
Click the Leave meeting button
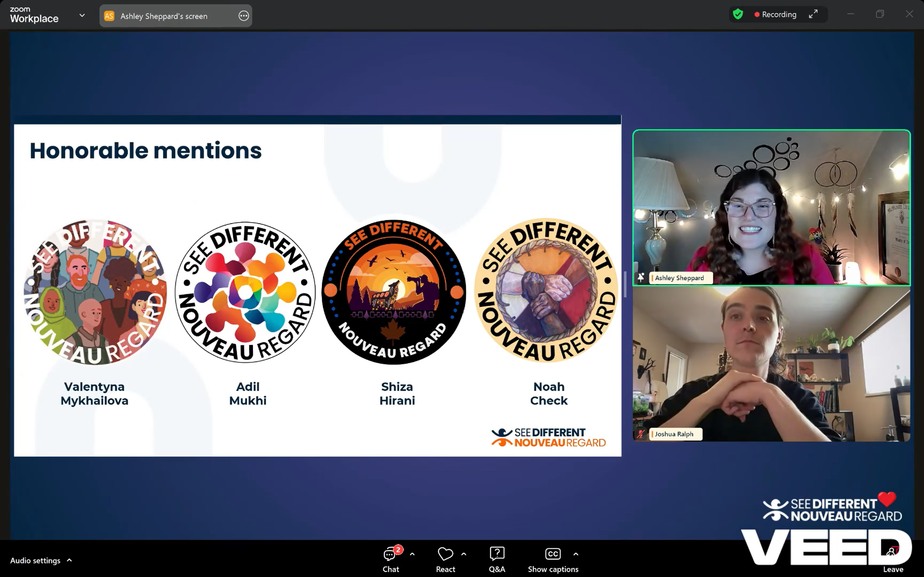coord(893,560)
